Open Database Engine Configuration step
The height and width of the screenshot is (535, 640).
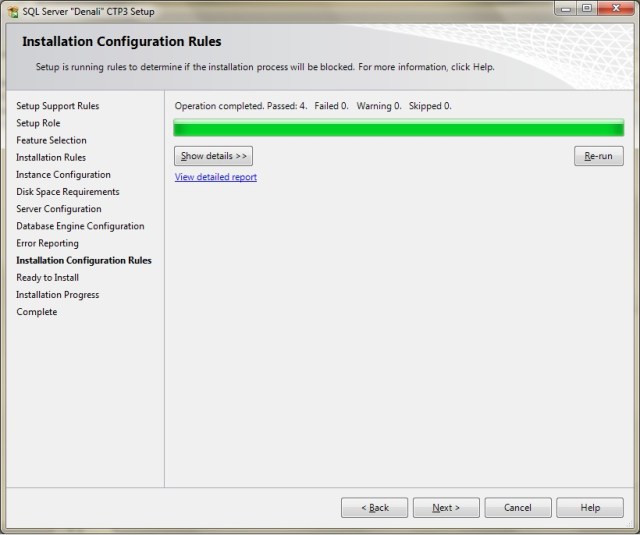pos(80,226)
